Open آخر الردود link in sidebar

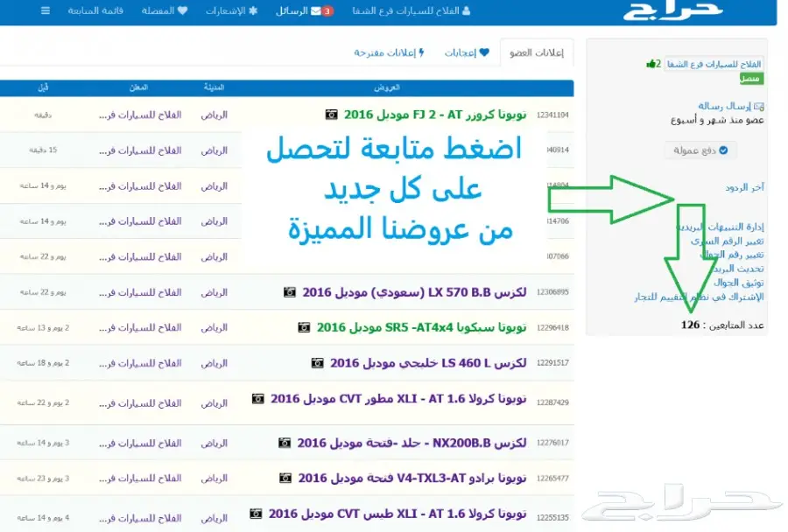[744, 187]
